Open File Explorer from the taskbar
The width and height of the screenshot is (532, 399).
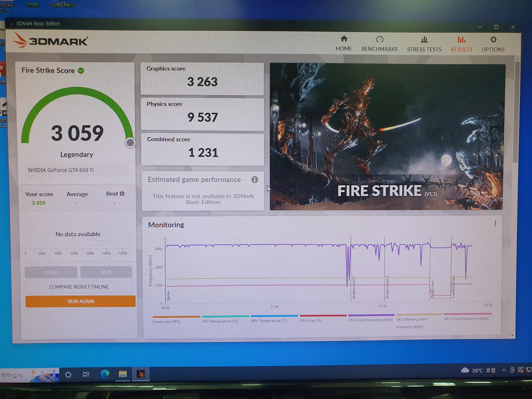123,374
